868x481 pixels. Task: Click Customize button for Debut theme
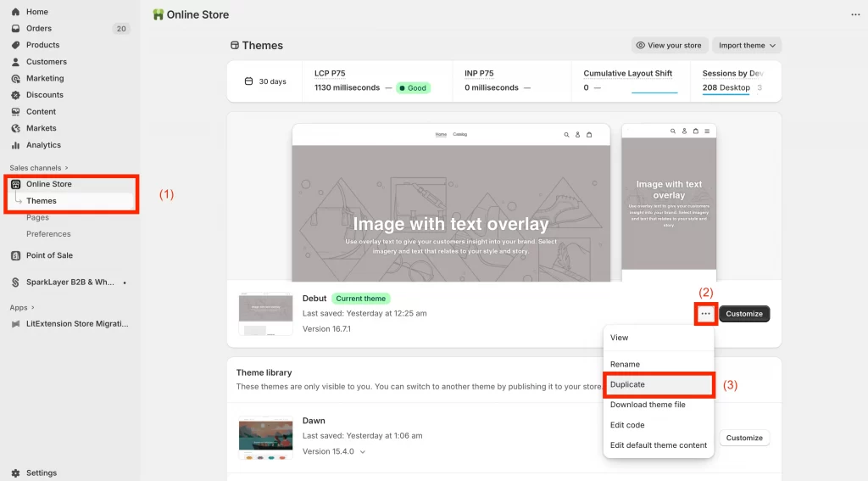pyautogui.click(x=744, y=314)
